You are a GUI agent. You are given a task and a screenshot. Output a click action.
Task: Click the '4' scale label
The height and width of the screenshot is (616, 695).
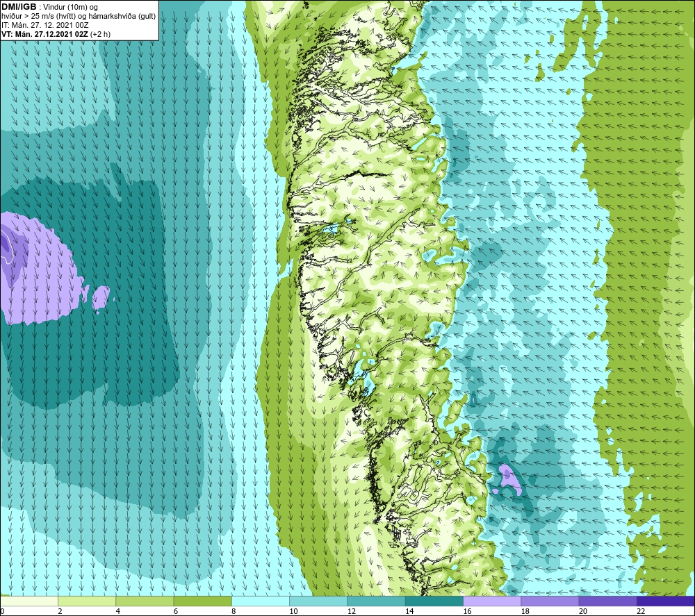point(118,611)
